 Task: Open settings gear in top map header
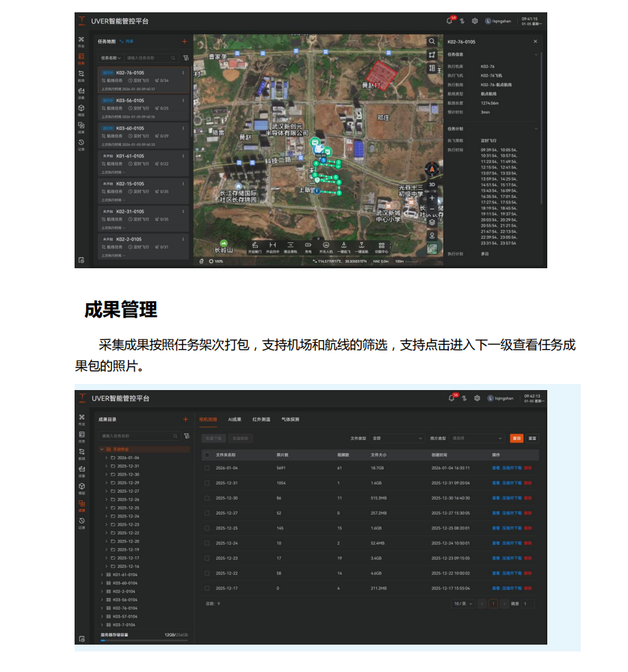(x=475, y=21)
